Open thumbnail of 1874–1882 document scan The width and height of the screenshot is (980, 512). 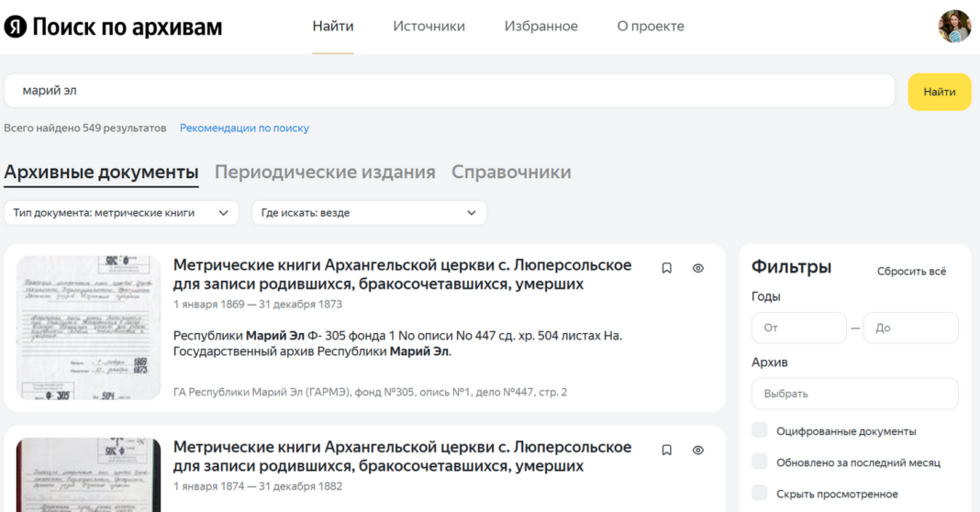88,475
